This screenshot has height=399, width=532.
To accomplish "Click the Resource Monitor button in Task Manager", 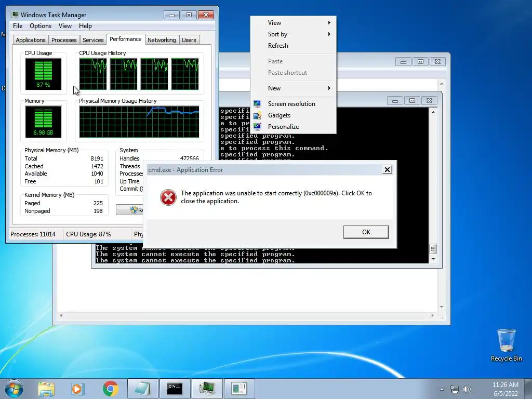I will [130, 210].
